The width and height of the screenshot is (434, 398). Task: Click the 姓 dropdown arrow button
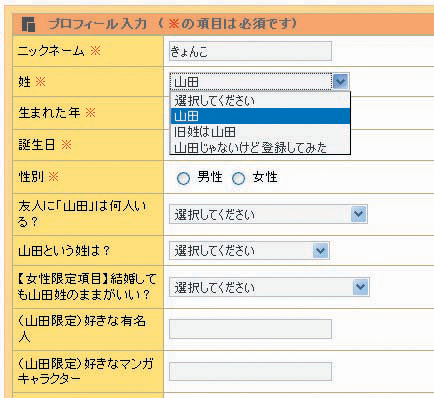(x=341, y=81)
